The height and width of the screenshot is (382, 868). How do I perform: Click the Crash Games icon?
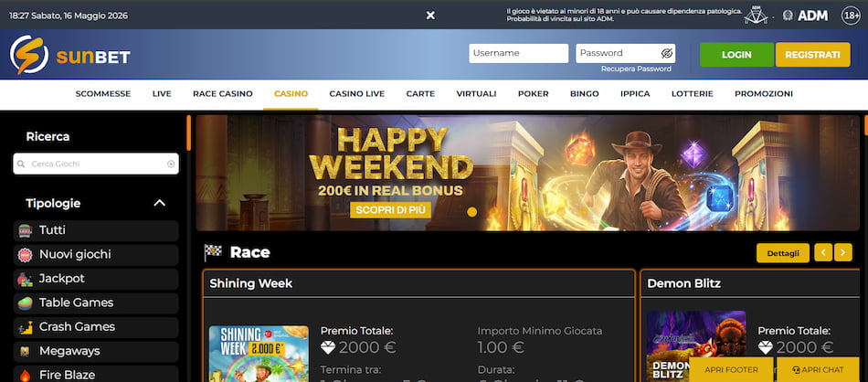click(x=26, y=327)
